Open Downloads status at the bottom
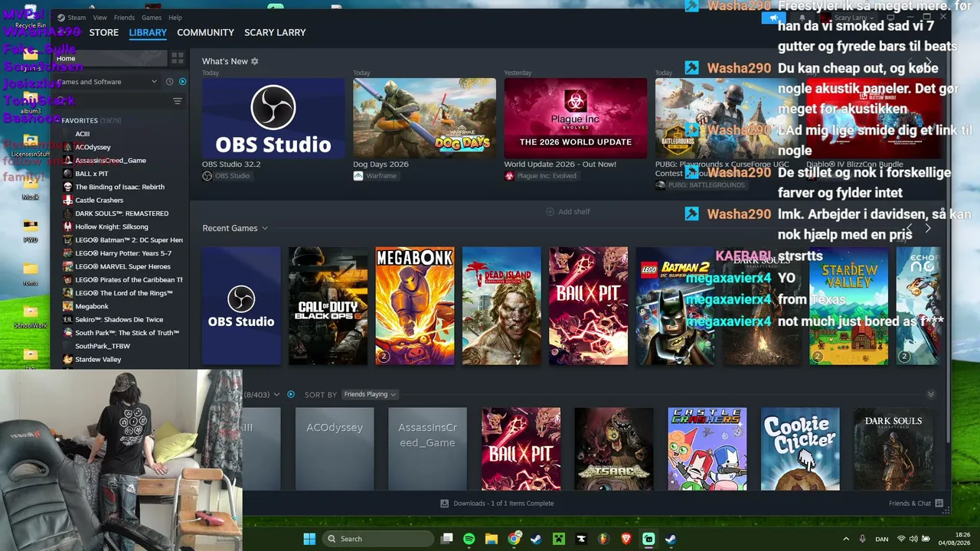980x551 pixels. (x=497, y=504)
